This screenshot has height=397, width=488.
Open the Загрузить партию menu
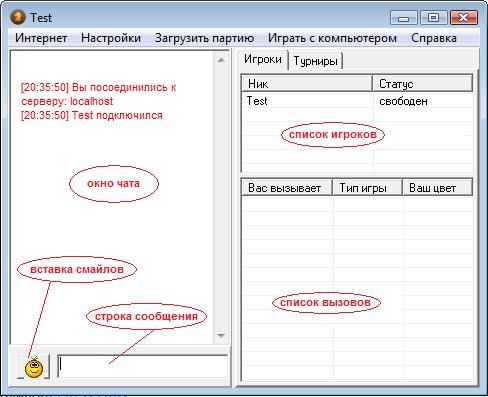(x=204, y=38)
